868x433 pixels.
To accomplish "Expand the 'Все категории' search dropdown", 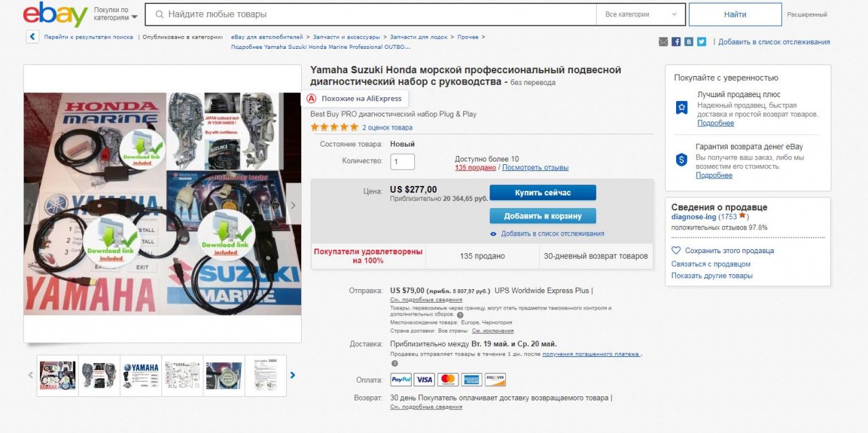I will point(641,14).
